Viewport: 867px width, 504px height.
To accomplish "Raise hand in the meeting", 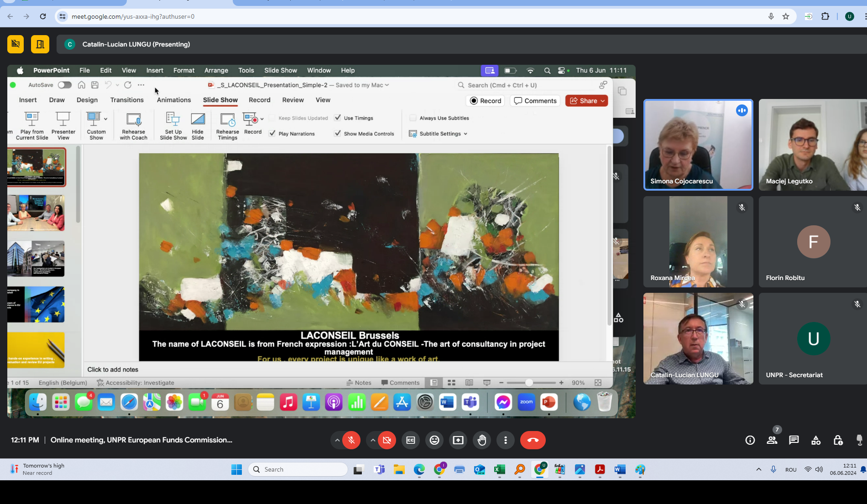I will (x=482, y=440).
